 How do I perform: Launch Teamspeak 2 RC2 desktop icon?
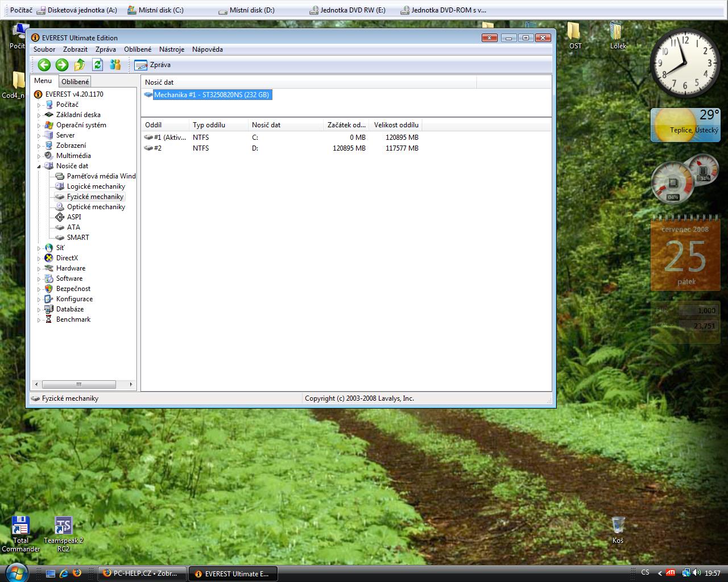tap(63, 527)
